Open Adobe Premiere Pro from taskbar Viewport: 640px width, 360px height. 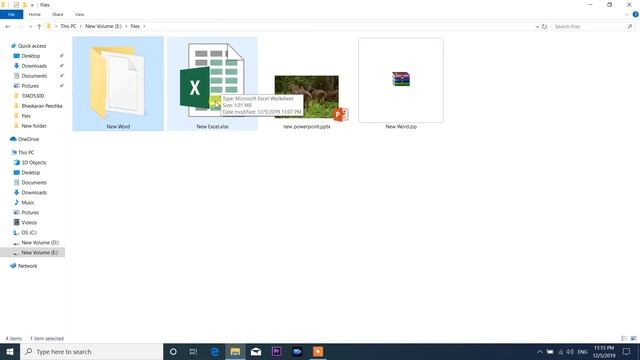point(276,351)
